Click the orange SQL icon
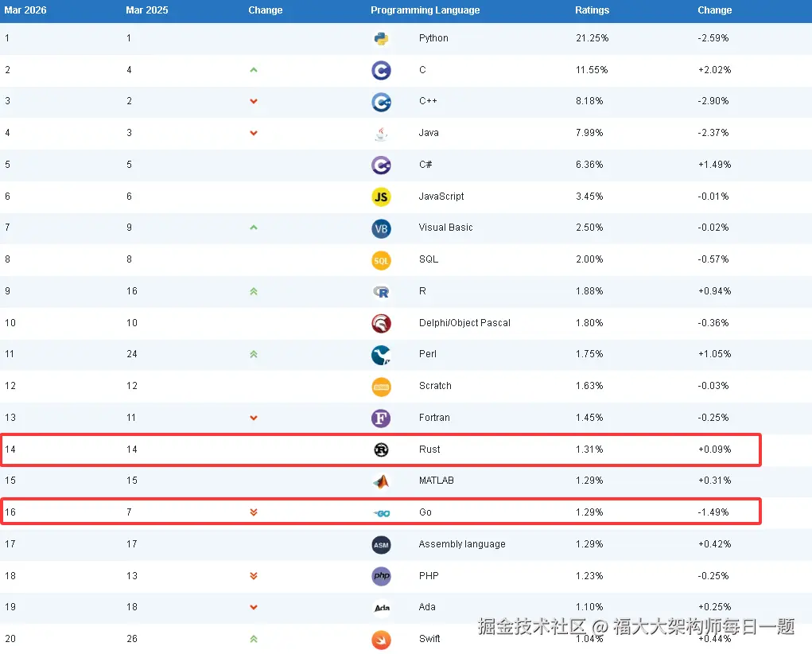 pos(381,260)
